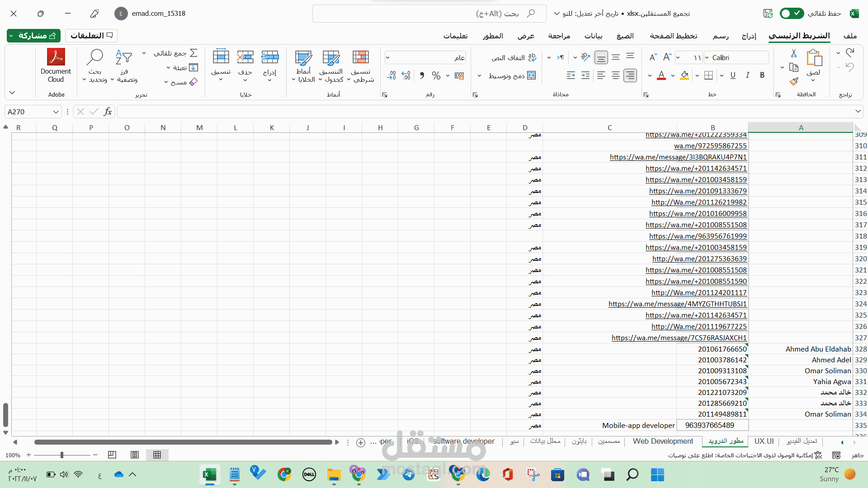Open the Name Box dropdown arrow
This screenshot has width=868, height=488.
click(x=56, y=112)
